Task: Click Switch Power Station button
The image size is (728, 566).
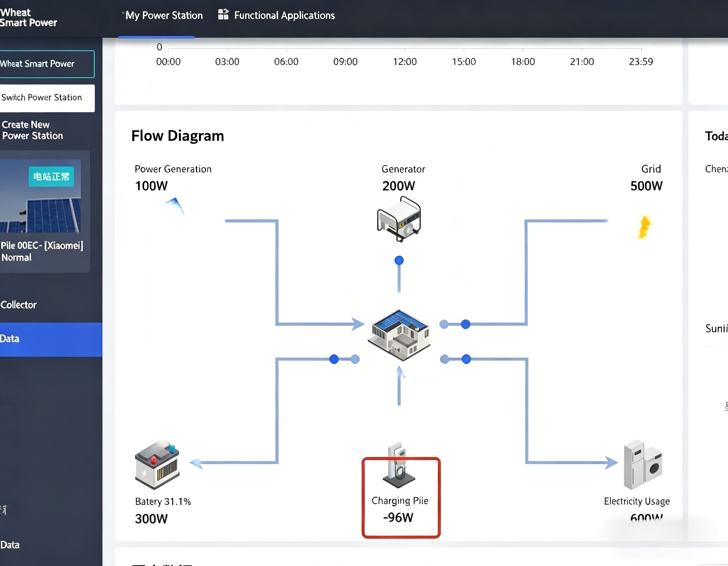Action: (x=42, y=97)
